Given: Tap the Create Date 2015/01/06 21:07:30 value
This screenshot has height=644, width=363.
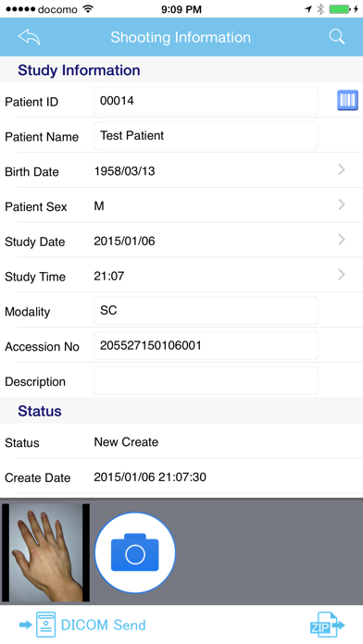Looking at the screenshot, I should coord(150,477).
